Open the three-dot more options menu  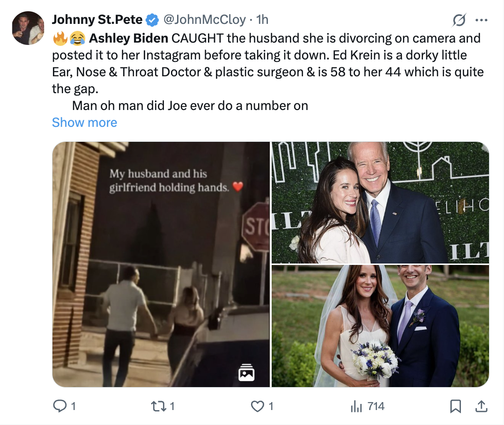coord(481,20)
